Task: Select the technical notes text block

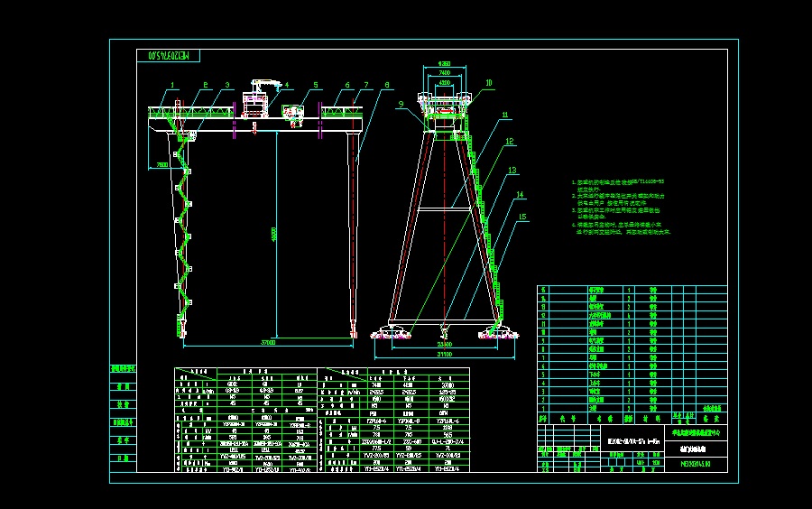Action: tap(623, 207)
